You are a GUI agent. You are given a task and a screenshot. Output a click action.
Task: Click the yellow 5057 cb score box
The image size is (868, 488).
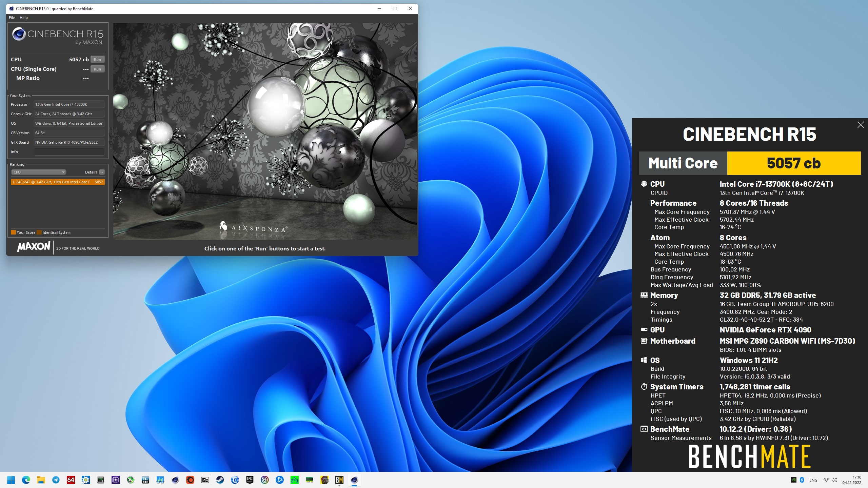794,163
